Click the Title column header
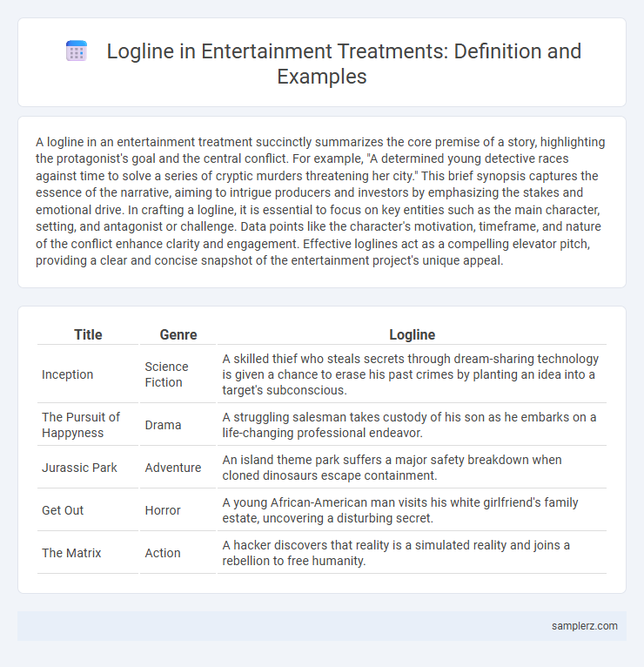This screenshot has height=667, width=644. (88, 334)
